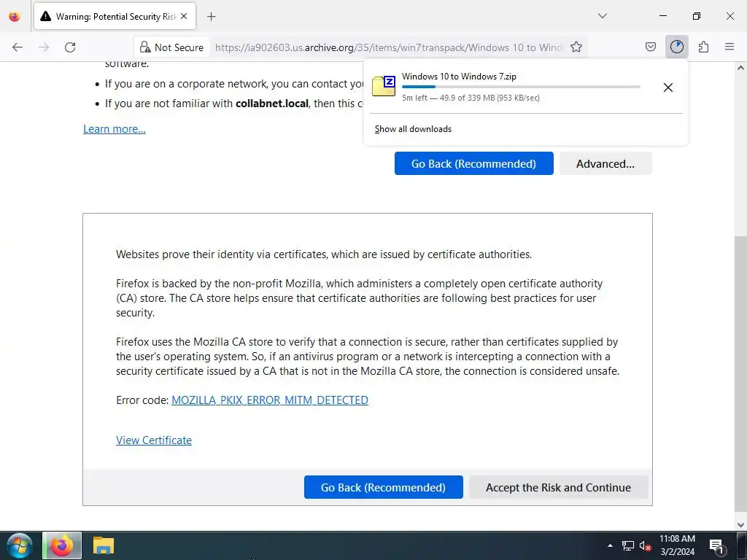The width and height of the screenshot is (747, 560).
Task: Click the Show all downloads entry
Action: 413,129
